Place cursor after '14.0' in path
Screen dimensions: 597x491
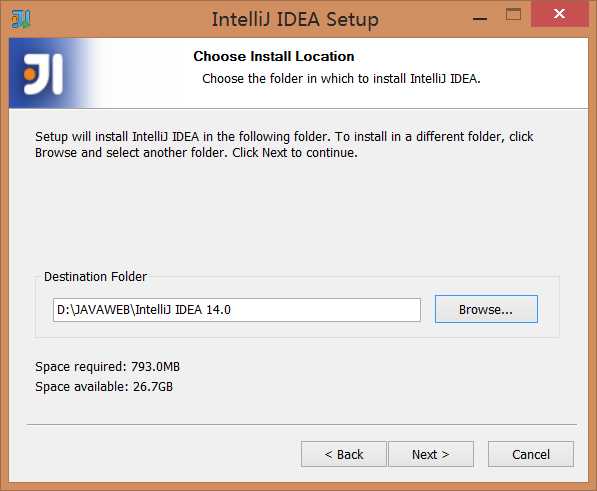(232, 310)
